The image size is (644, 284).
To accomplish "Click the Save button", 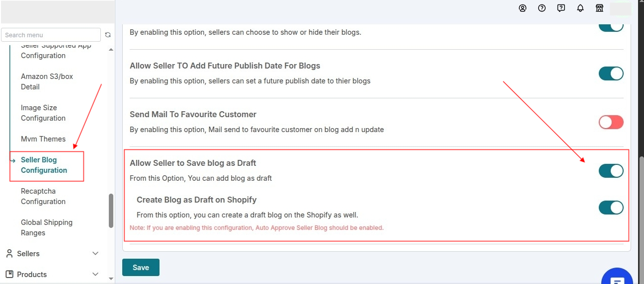I will coord(141,267).
